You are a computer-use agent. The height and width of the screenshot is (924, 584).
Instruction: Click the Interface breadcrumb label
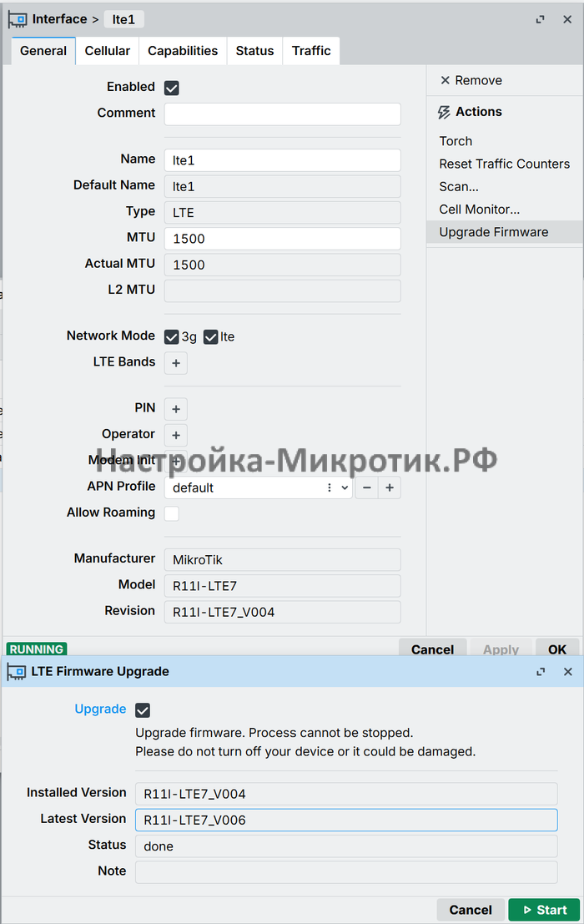pos(59,19)
